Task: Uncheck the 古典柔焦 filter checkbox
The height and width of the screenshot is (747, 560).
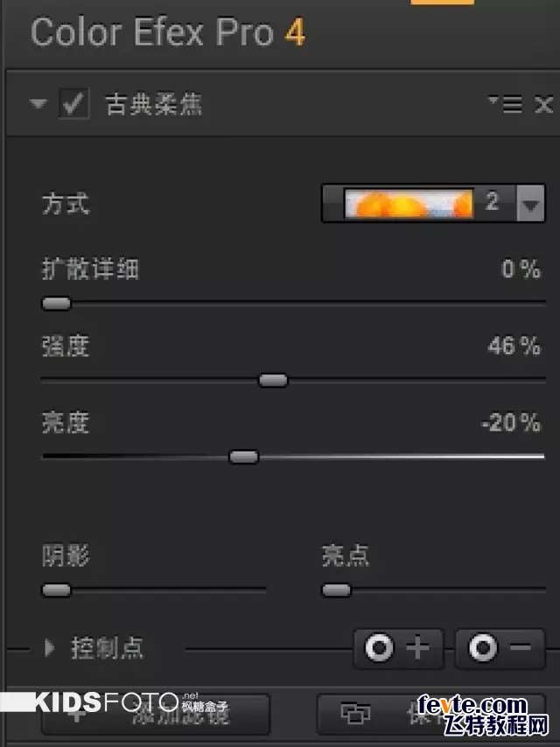Action: click(73, 103)
